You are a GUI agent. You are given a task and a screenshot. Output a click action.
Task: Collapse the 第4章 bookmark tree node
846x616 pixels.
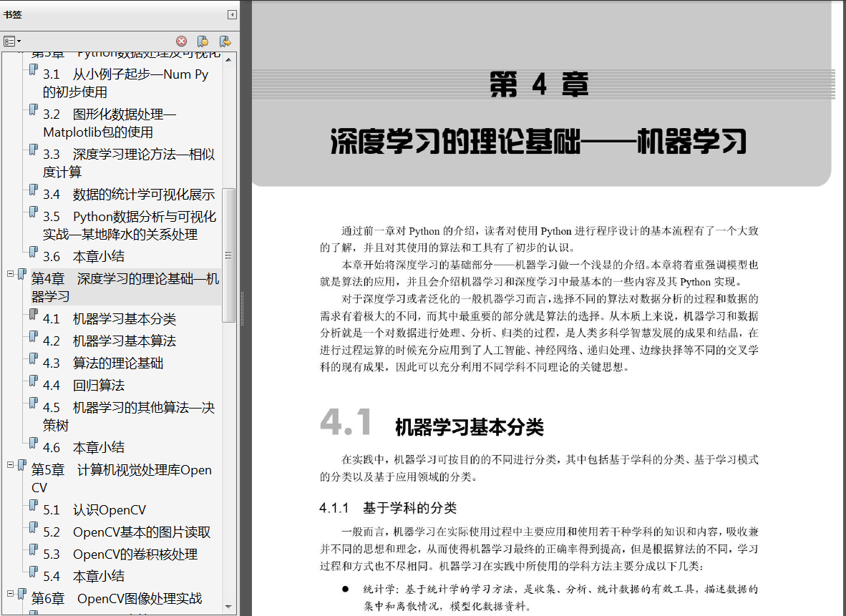click(10, 273)
